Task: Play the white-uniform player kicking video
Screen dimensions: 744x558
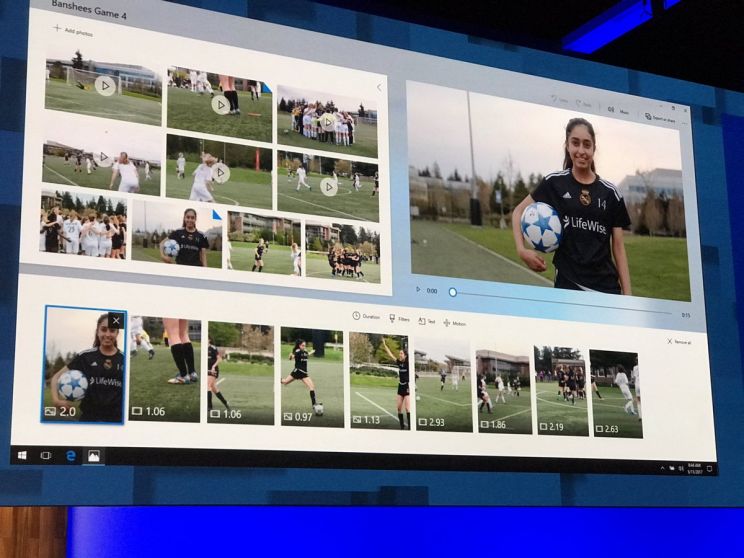Action: 221,173
